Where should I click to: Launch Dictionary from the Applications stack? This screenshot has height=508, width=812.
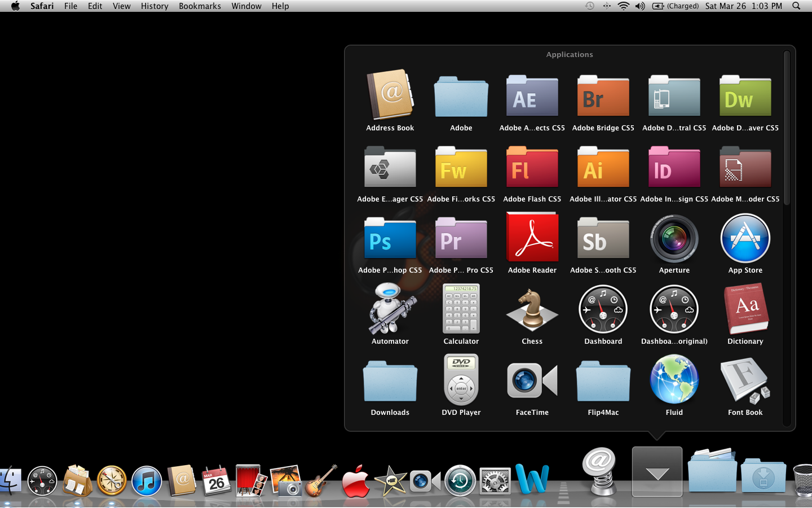pos(745,309)
